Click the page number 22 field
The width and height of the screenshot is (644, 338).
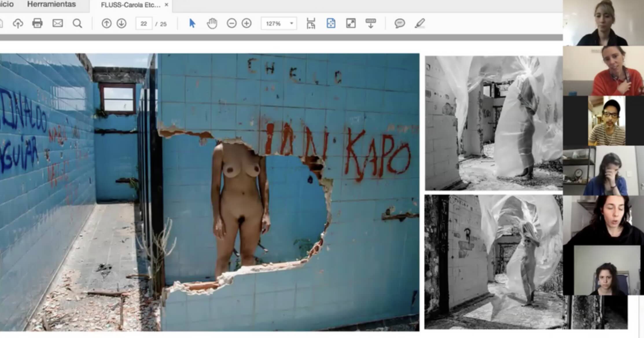(x=144, y=24)
